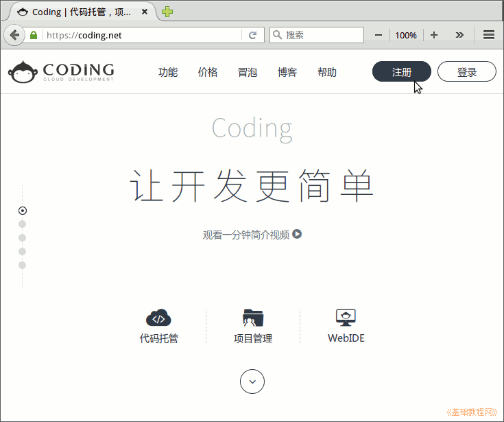Open the 功能 menu item

pos(168,72)
